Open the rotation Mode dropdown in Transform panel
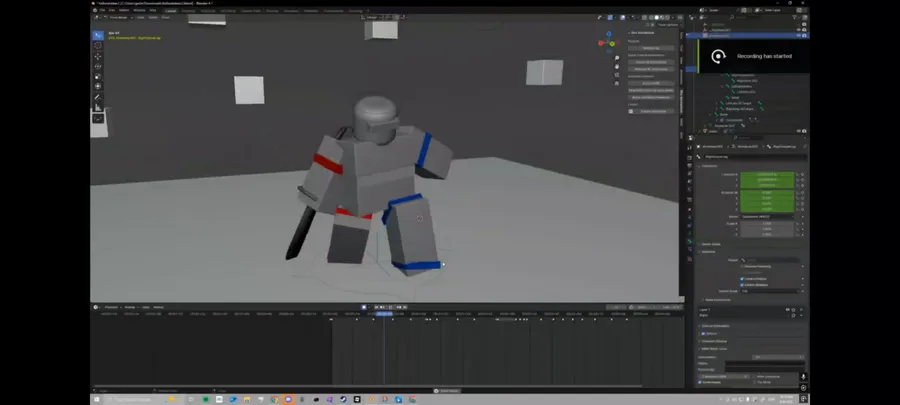This screenshot has width=900, height=405. (x=767, y=217)
